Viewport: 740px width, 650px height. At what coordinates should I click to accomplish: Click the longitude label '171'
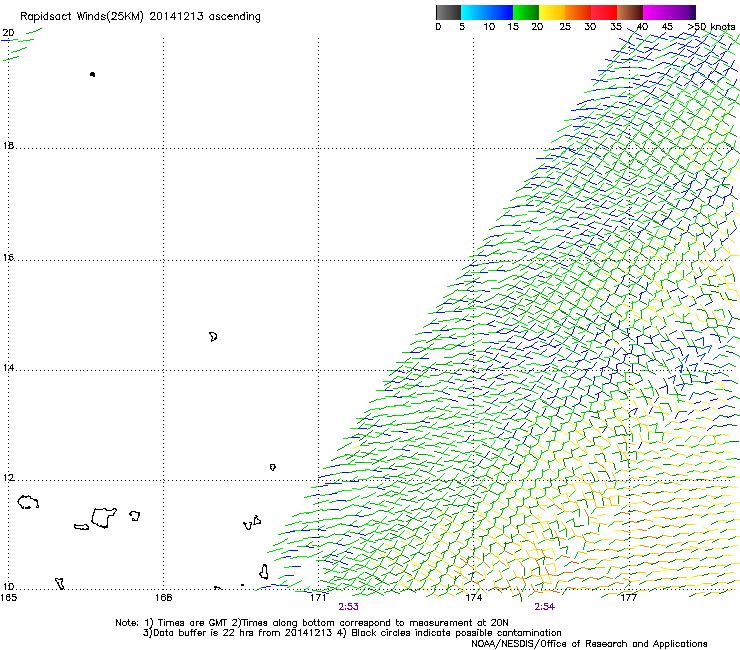point(318,598)
